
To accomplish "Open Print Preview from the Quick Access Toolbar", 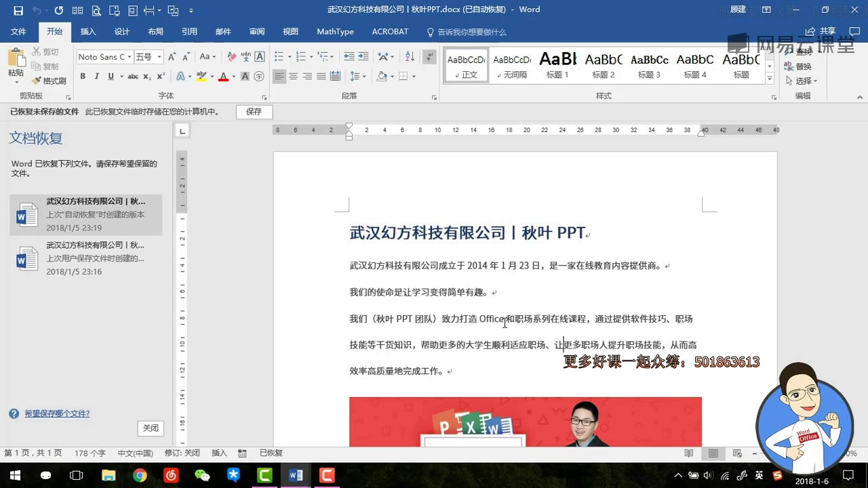I will (x=96, y=10).
